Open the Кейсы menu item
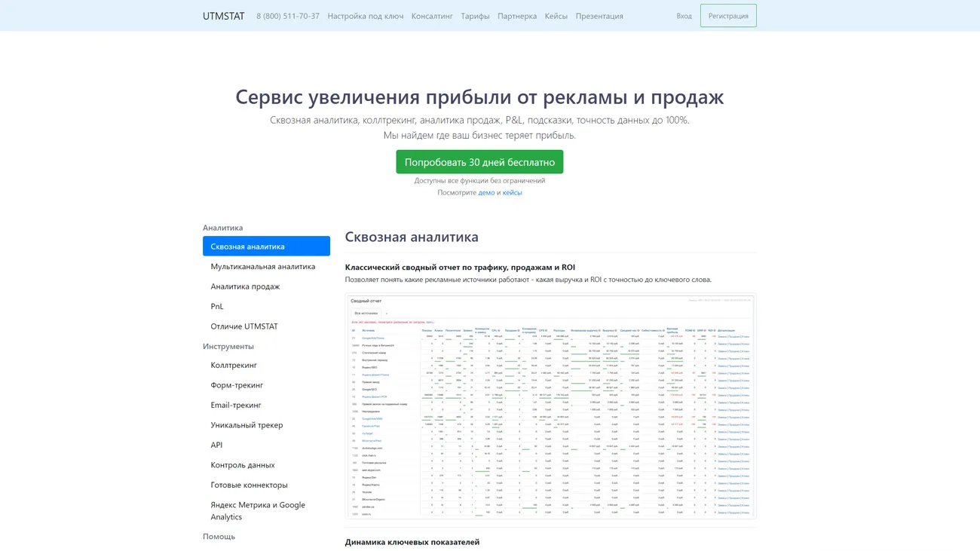 (556, 15)
